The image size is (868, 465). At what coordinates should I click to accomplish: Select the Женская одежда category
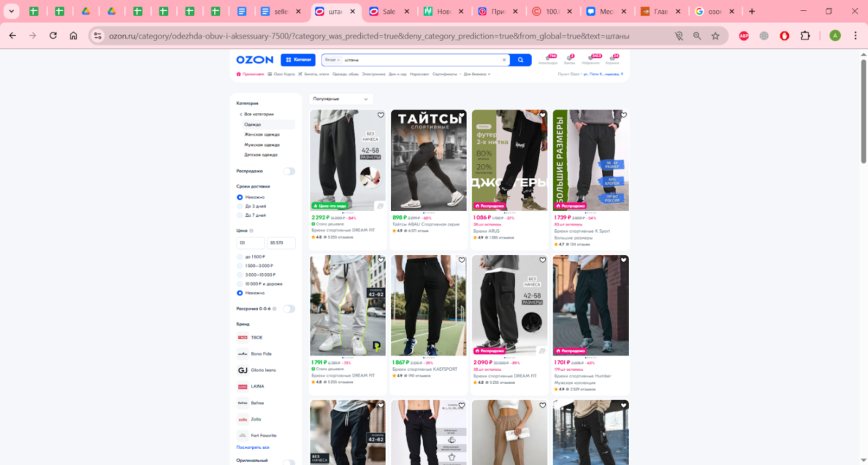262,135
